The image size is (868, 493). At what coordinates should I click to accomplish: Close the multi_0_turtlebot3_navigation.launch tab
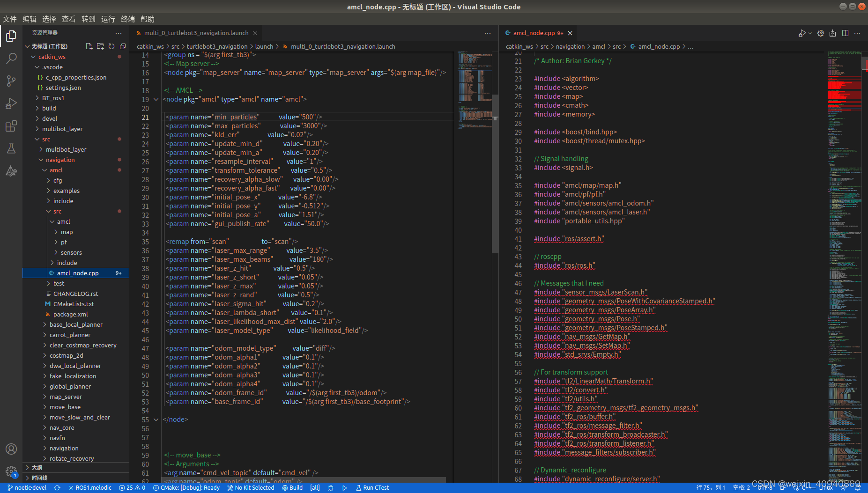(x=255, y=33)
